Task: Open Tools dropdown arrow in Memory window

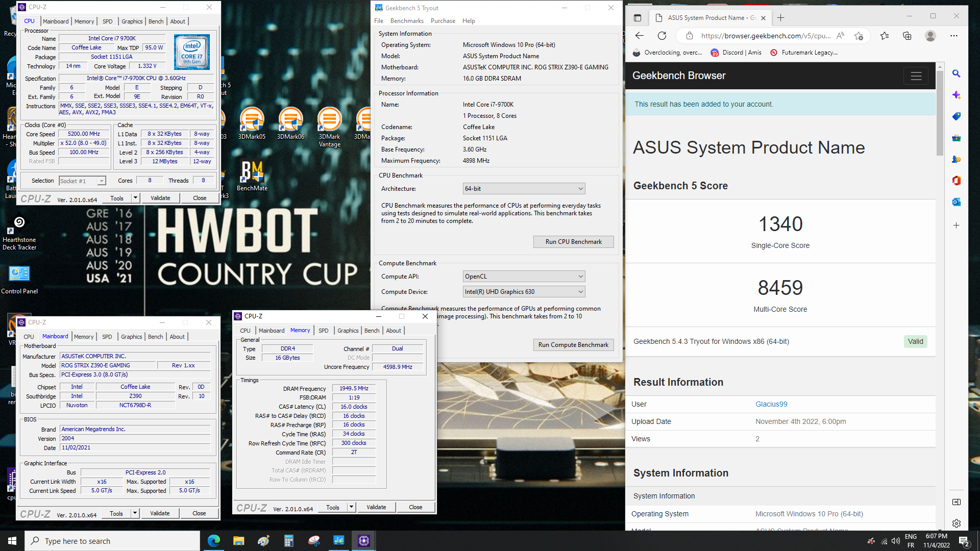Action: pos(351,507)
